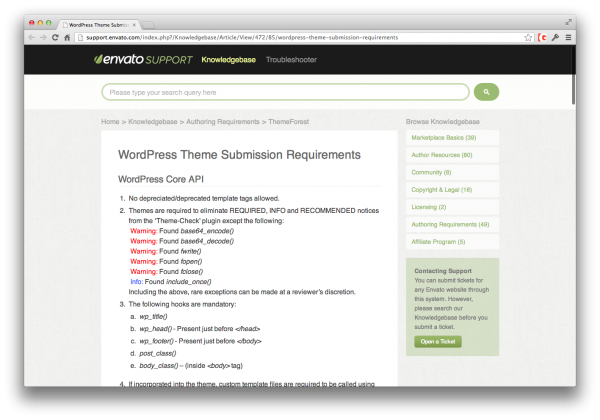Viewport: 600px width, 420px height.
Task: Close the WordPress Theme Submission tab
Action: point(134,25)
